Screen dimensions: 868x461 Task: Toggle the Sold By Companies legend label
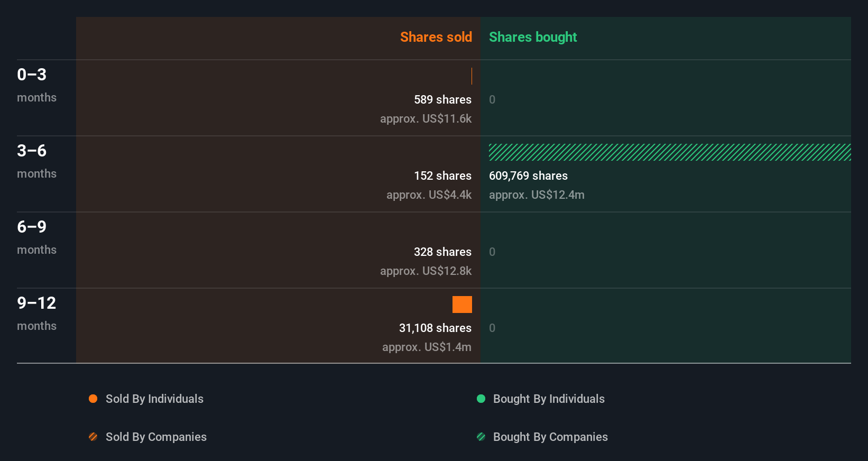(x=156, y=437)
